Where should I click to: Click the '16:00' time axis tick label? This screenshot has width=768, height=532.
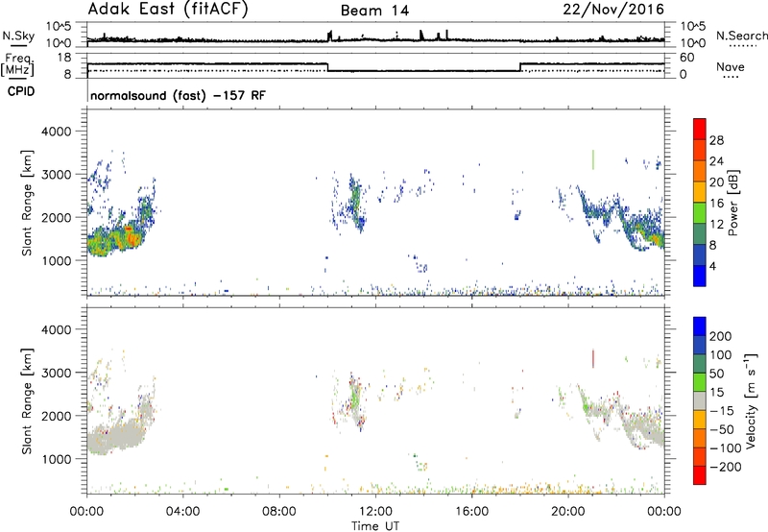click(x=472, y=512)
